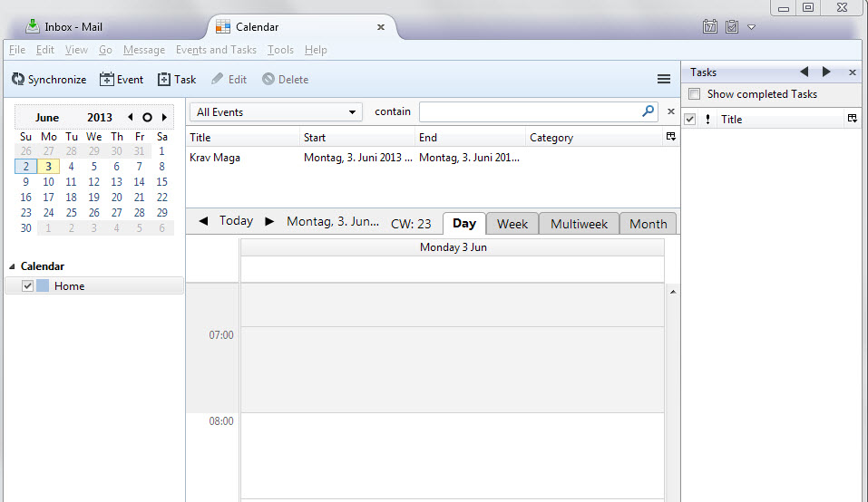This screenshot has width=868, height=502.
Task: Toggle Home calendar visibility checkbox
Action: coord(27,285)
